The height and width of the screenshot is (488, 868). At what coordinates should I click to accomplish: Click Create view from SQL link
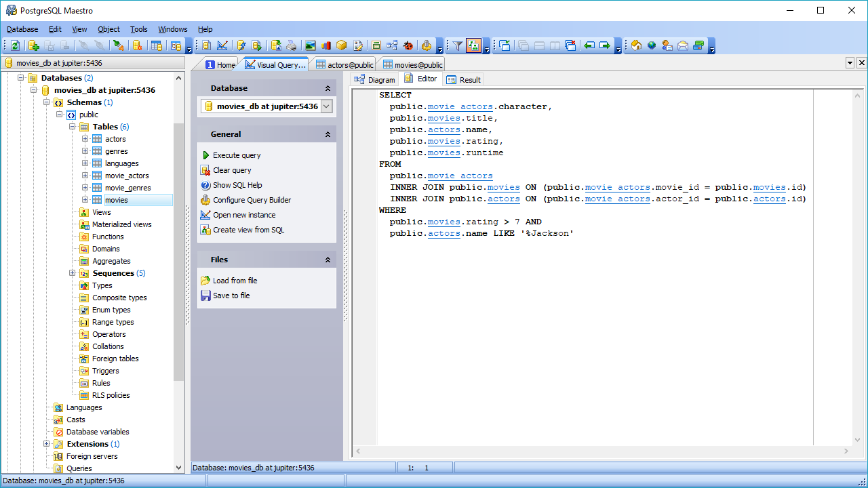[248, 230]
